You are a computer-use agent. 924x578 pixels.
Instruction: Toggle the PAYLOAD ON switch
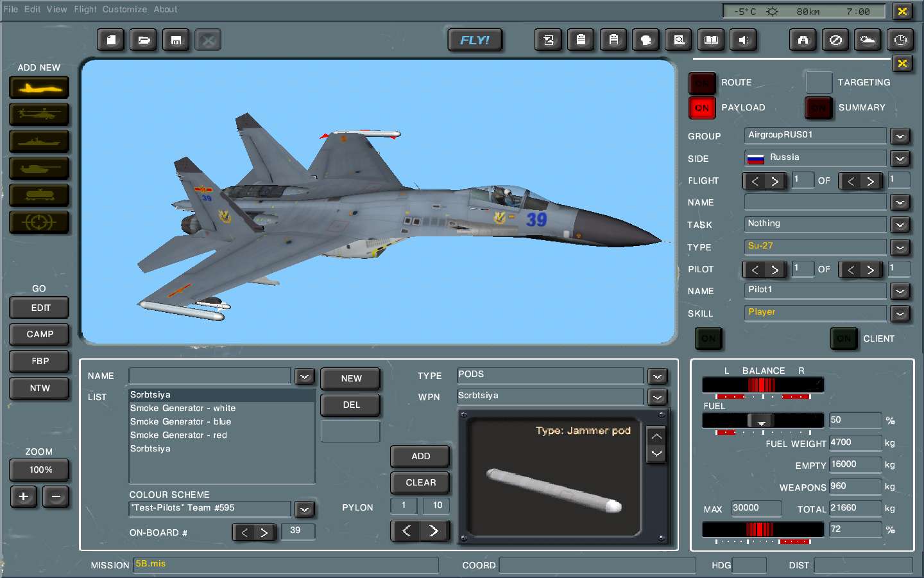(702, 108)
